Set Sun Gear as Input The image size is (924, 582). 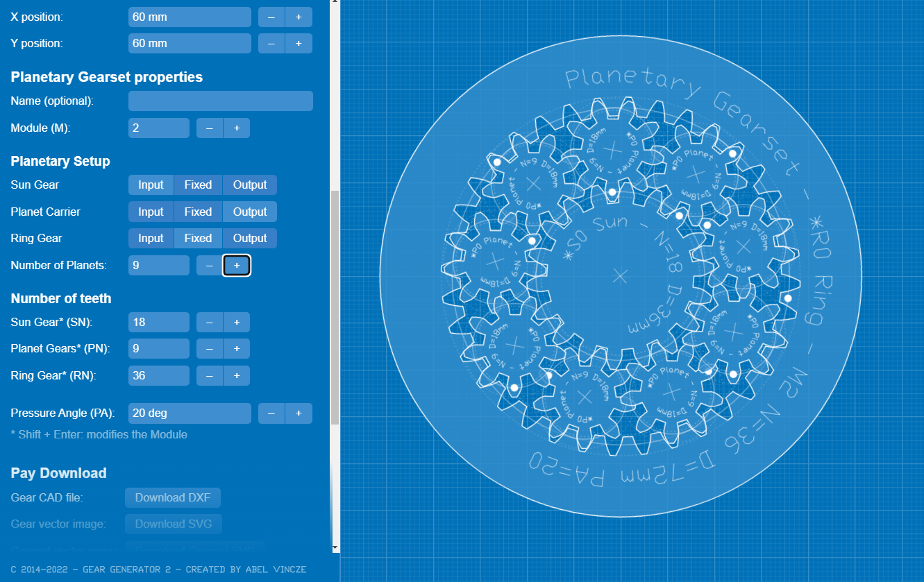coord(151,185)
